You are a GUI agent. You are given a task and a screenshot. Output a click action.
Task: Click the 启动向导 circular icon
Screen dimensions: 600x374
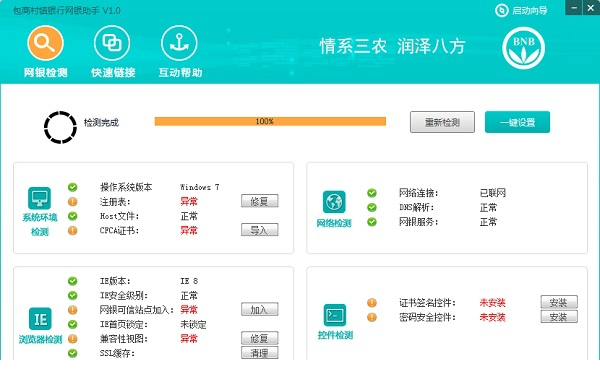coord(501,10)
